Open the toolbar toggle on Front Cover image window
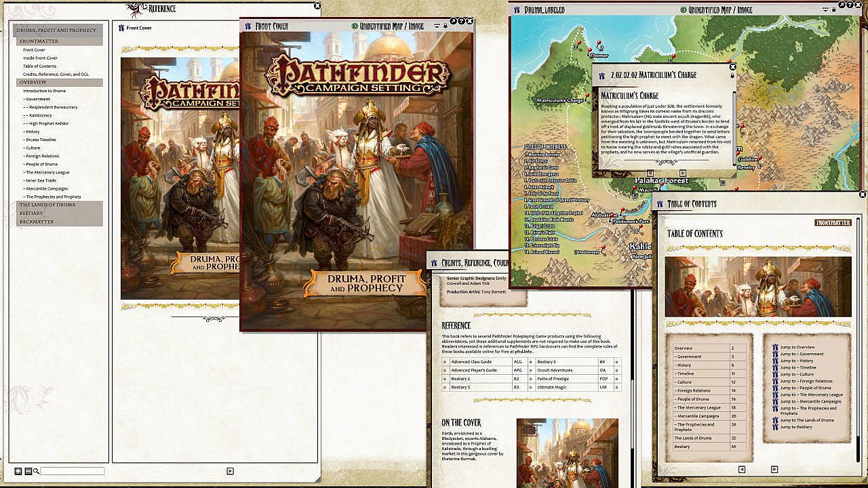868x488 pixels. coord(437,26)
